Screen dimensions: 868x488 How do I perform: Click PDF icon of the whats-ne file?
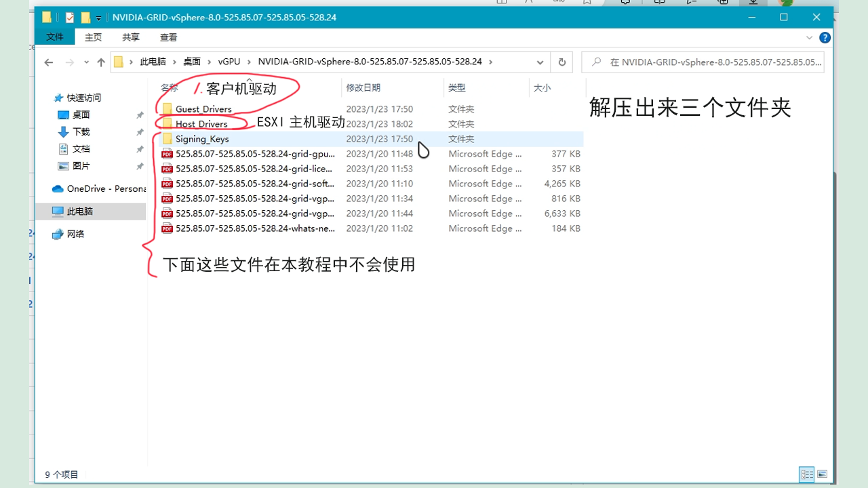[x=167, y=228]
